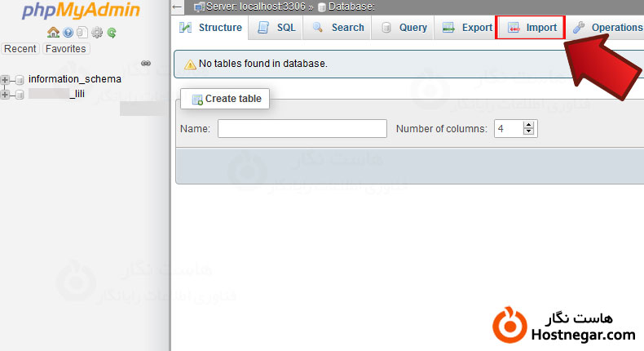Click the table Name input field
The height and width of the screenshot is (351, 644).
click(302, 129)
